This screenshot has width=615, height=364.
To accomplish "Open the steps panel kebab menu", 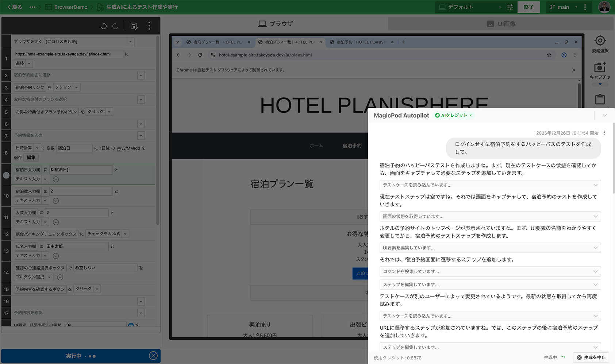I will tap(149, 26).
